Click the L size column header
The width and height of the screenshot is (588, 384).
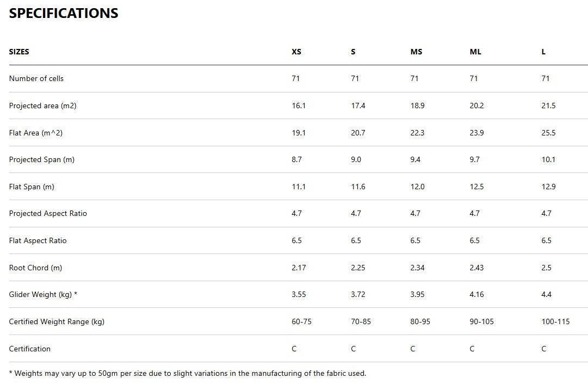click(543, 52)
